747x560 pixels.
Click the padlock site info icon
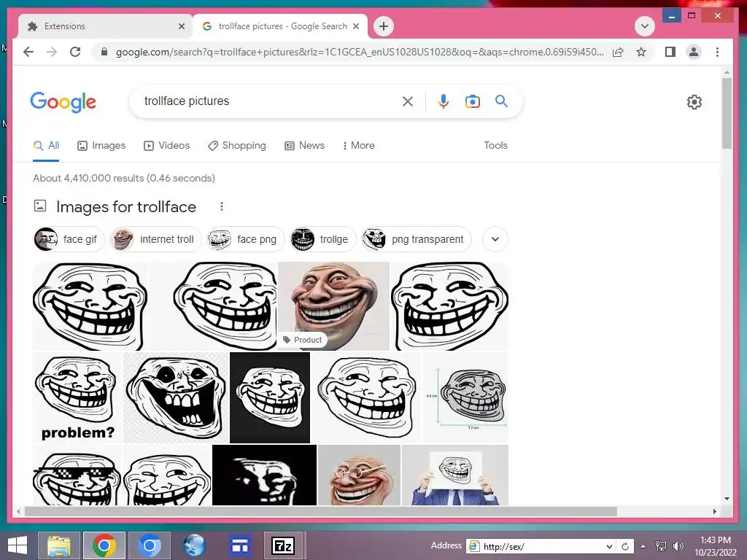coord(104,52)
